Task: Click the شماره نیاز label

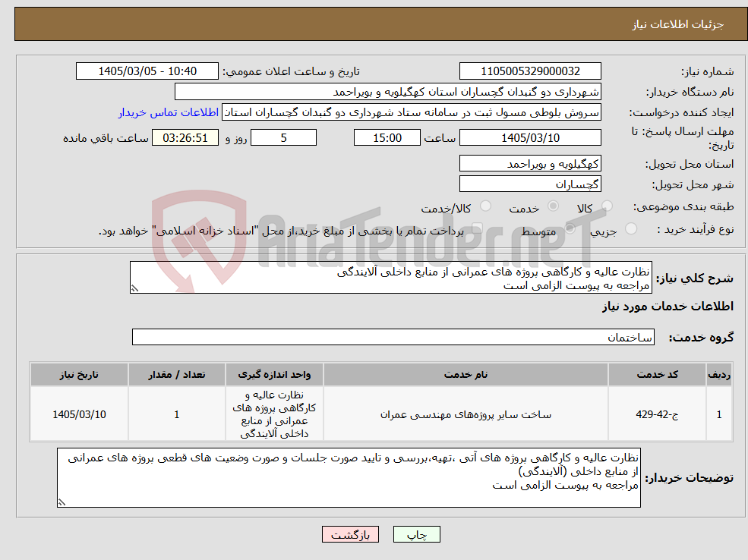Action: tap(707, 72)
